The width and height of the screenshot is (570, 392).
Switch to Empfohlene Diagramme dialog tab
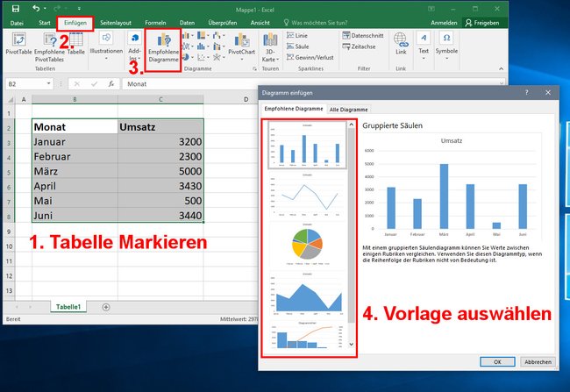(294, 109)
